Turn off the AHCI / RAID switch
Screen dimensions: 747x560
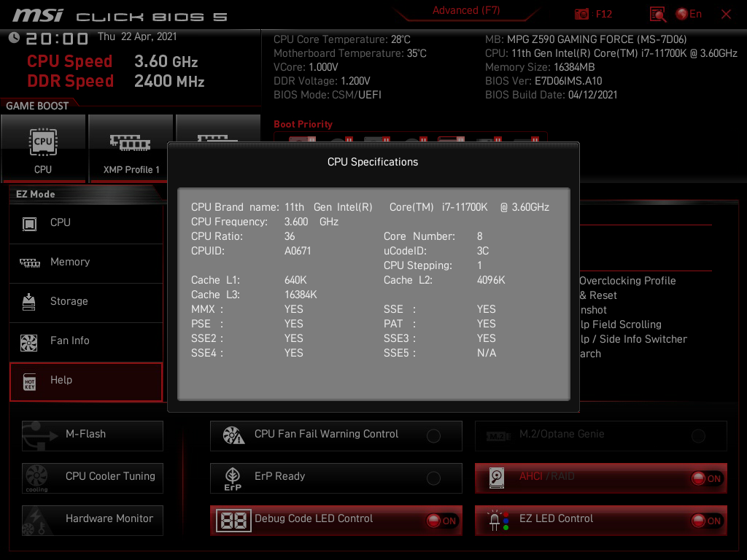[706, 478]
